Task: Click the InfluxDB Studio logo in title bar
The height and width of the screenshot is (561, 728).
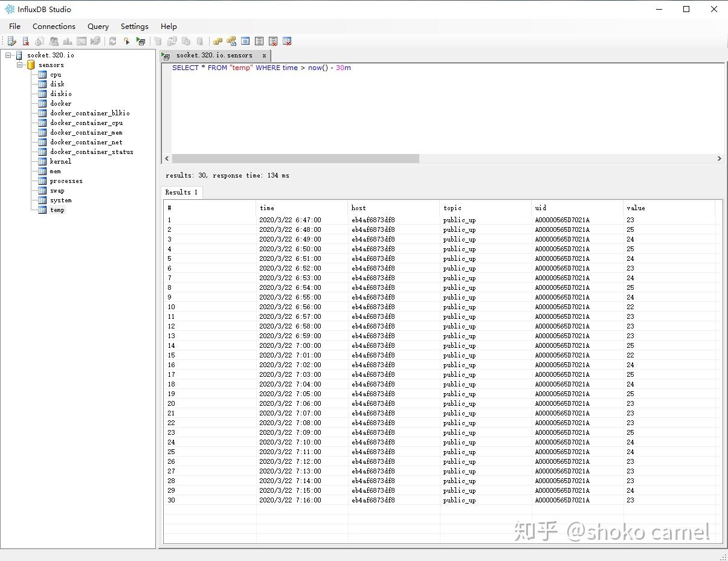Action: [x=9, y=9]
